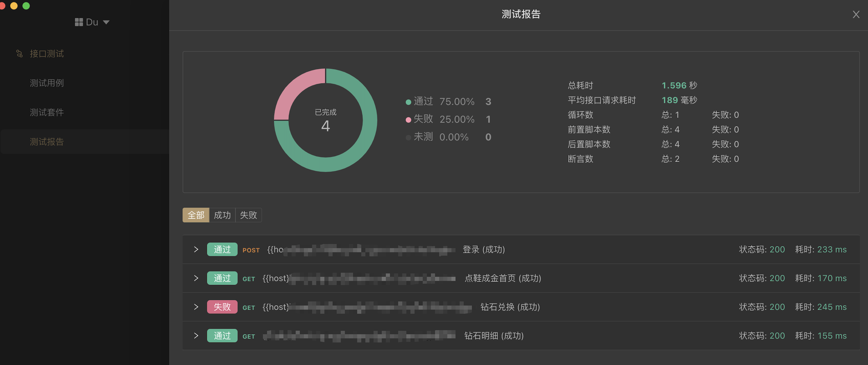Open 测试用例 in the sidebar

pyautogui.click(x=47, y=83)
